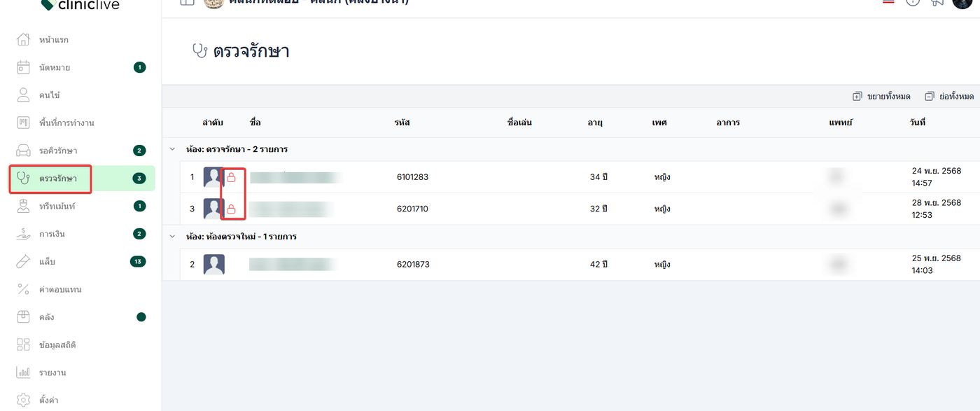
Task: Click the lock icon for patient 6101283
Action: [x=232, y=178]
